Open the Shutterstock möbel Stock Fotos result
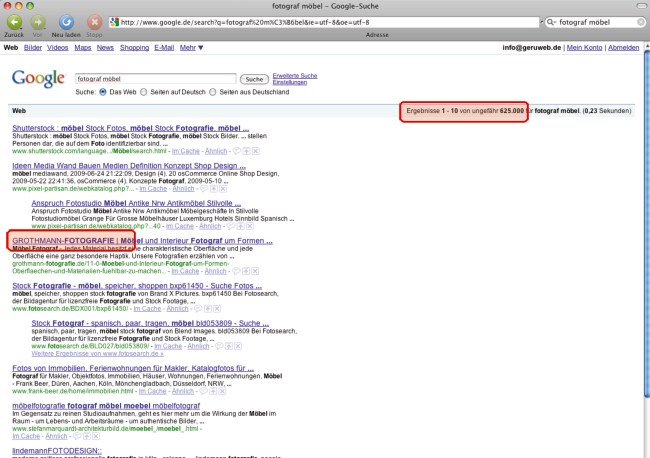The image size is (650, 458). pyautogui.click(x=131, y=128)
